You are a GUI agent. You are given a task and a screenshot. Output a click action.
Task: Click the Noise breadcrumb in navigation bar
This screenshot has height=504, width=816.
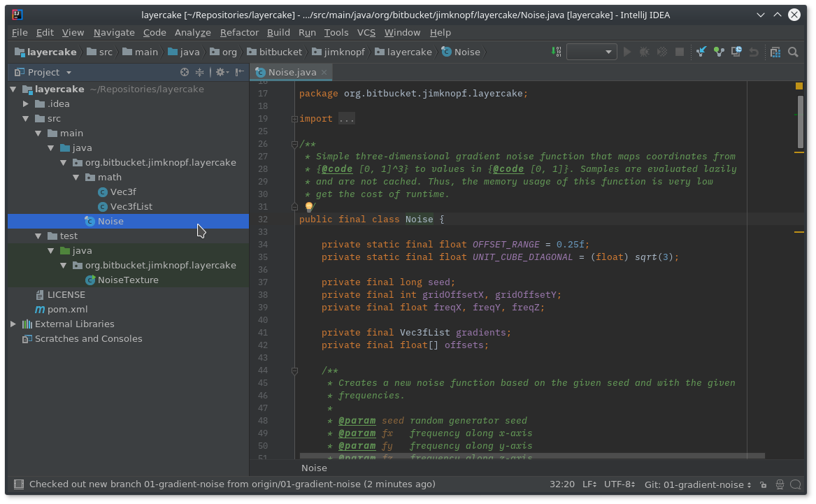tap(461, 52)
